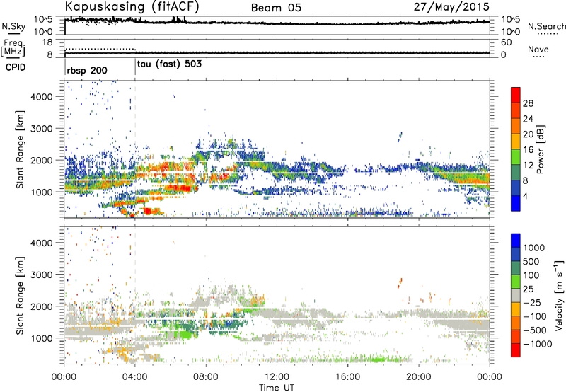Click the vertical marker beside "rbsp 200"

click(65, 68)
